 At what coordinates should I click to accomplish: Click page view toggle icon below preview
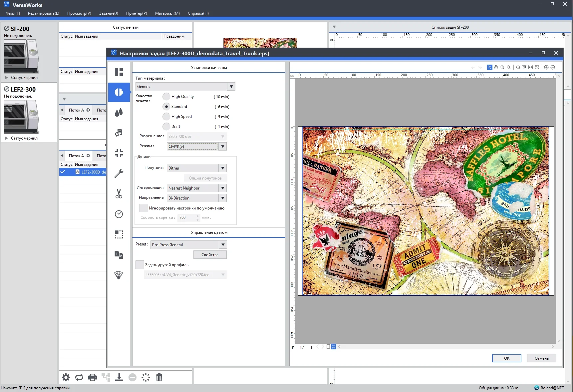pyautogui.click(x=333, y=347)
